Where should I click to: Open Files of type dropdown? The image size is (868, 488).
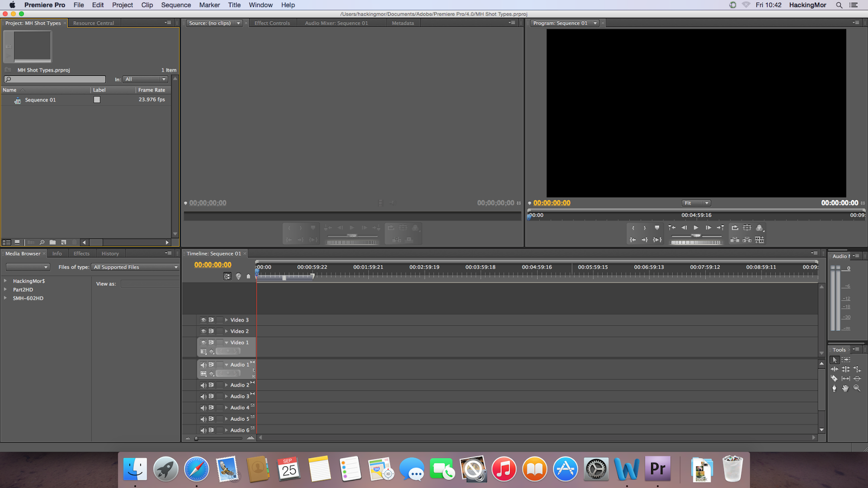[x=135, y=267]
